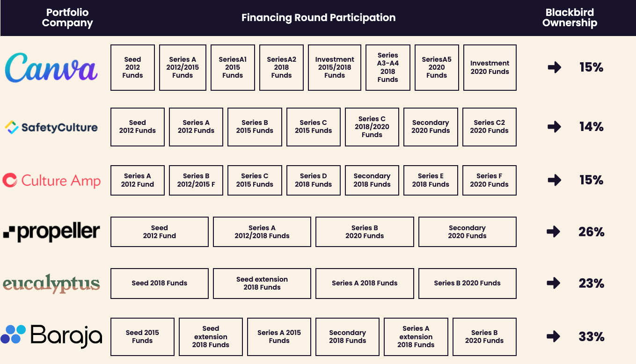Click the Financing Round Participation header

pos(318,18)
